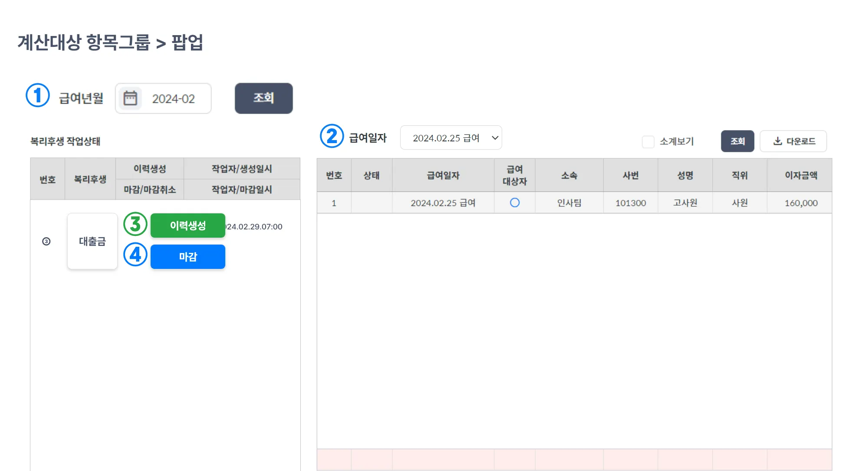Click the green circled 3 step marker
This screenshot has height=471, width=868.
coord(135,224)
